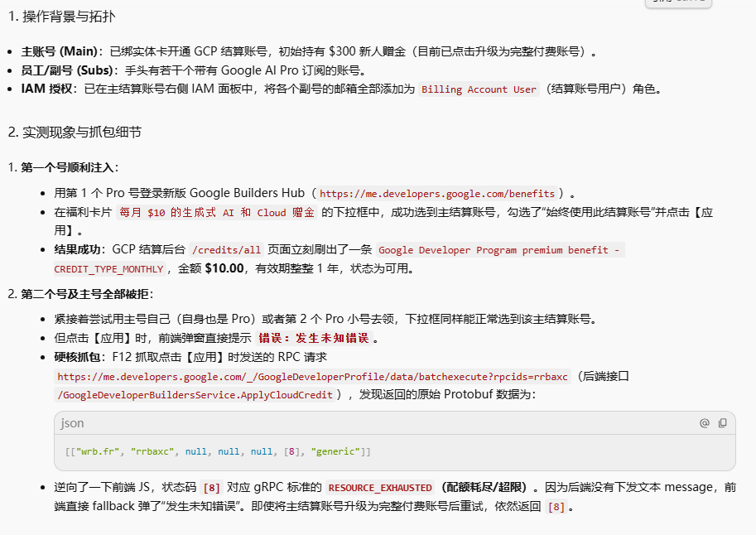Click the bold "主账号 (Main)" label
Viewport: 756px width, 535px height.
(60, 51)
